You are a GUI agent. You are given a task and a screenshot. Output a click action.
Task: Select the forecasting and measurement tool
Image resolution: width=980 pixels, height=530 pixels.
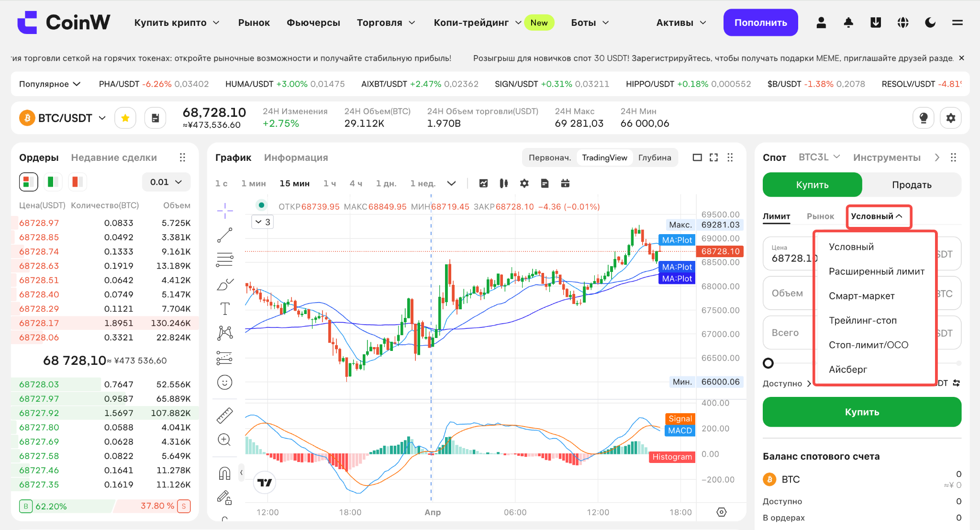click(225, 358)
